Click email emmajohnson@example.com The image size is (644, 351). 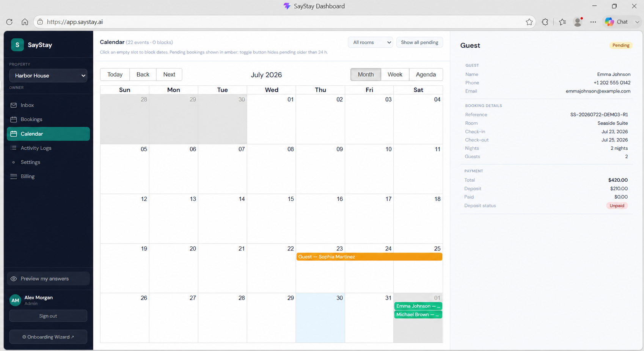pos(598,91)
